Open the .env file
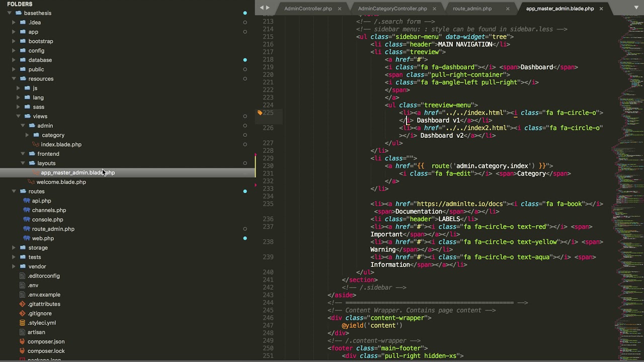 click(33, 285)
